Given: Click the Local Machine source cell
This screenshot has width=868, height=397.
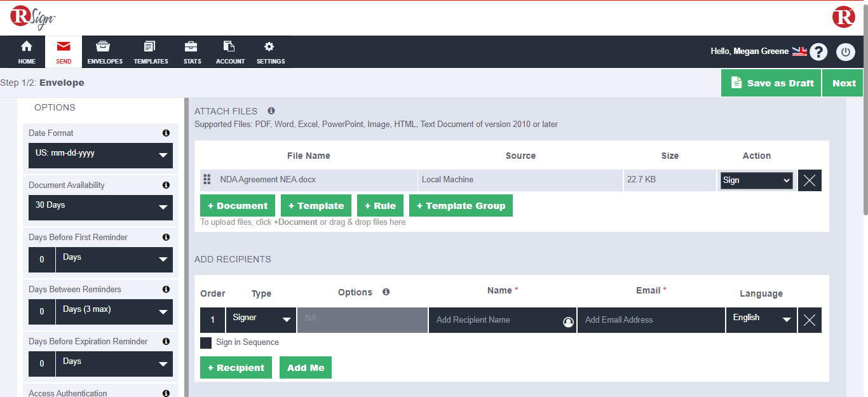Looking at the screenshot, I should point(520,180).
